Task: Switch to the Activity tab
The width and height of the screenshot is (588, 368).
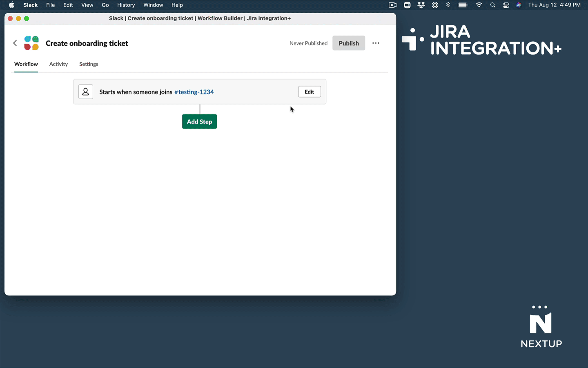Action: 58,64
